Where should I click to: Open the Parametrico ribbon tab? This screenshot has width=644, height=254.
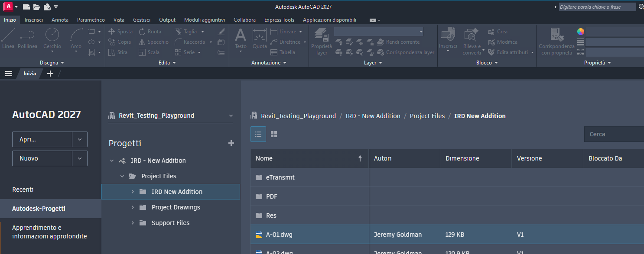click(91, 20)
